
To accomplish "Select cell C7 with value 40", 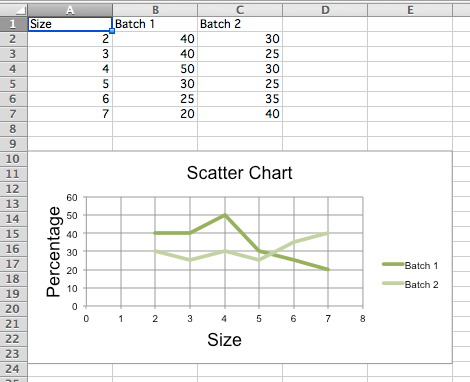I will coord(240,114).
